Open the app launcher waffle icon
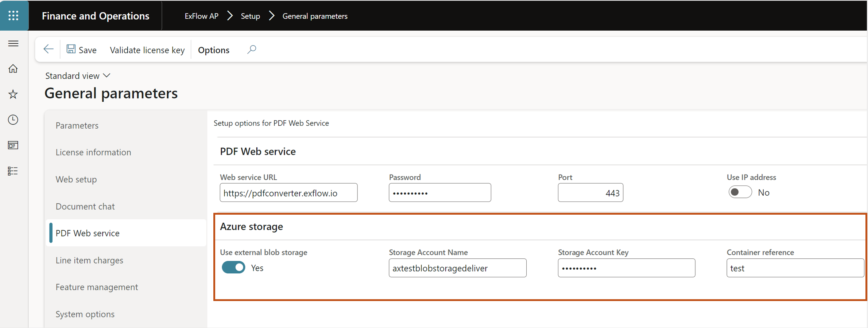 (13, 15)
